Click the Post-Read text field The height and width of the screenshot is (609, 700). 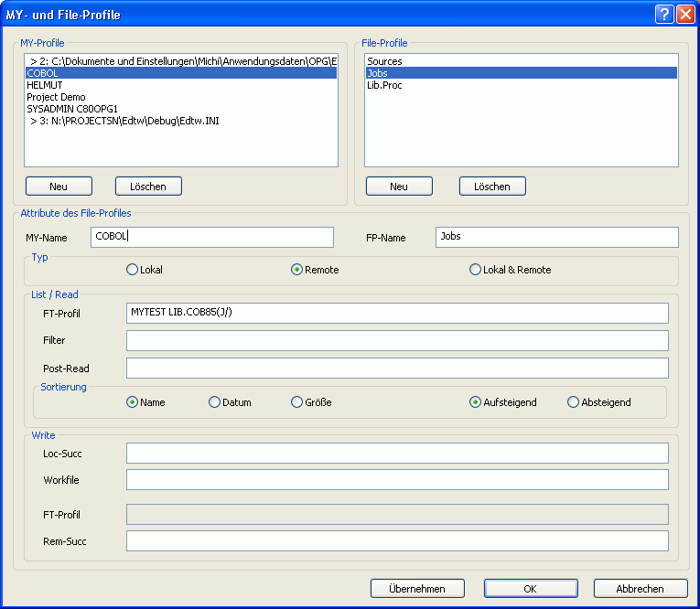click(397, 369)
